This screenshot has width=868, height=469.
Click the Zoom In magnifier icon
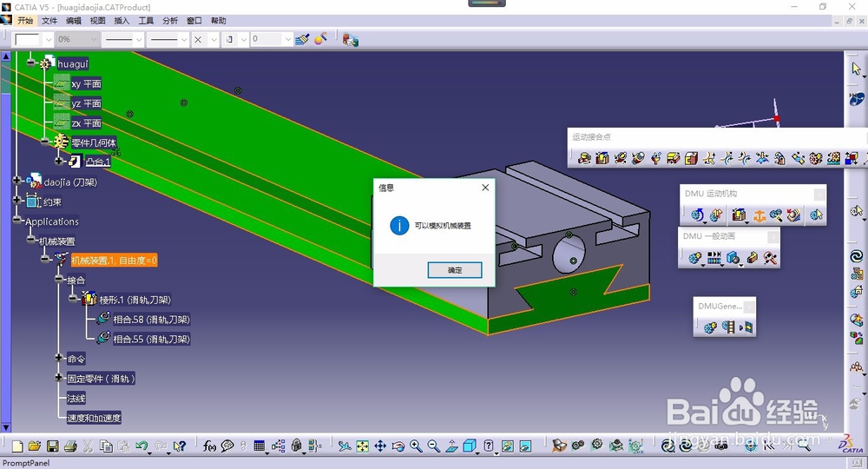coord(416,446)
